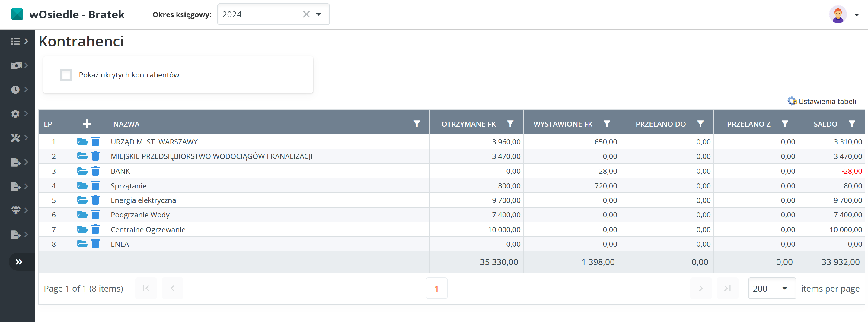This screenshot has width=868, height=322.
Task: Expand the Okres księgowy year dropdown
Action: (318, 14)
